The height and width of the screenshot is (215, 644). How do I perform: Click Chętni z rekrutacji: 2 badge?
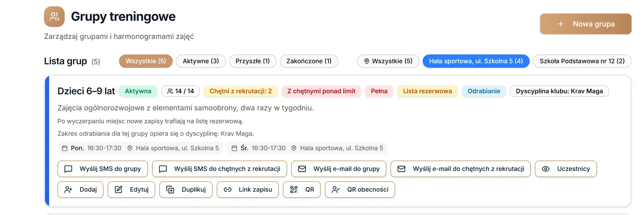241,91
